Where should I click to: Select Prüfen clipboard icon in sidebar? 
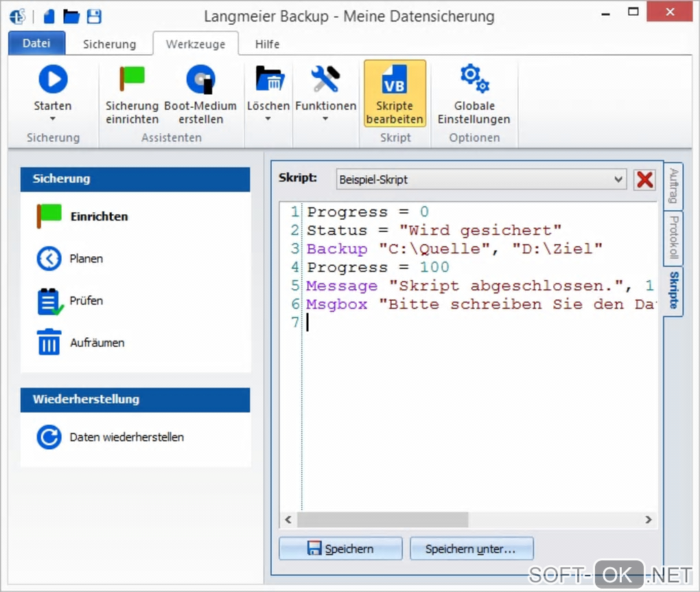point(49,301)
